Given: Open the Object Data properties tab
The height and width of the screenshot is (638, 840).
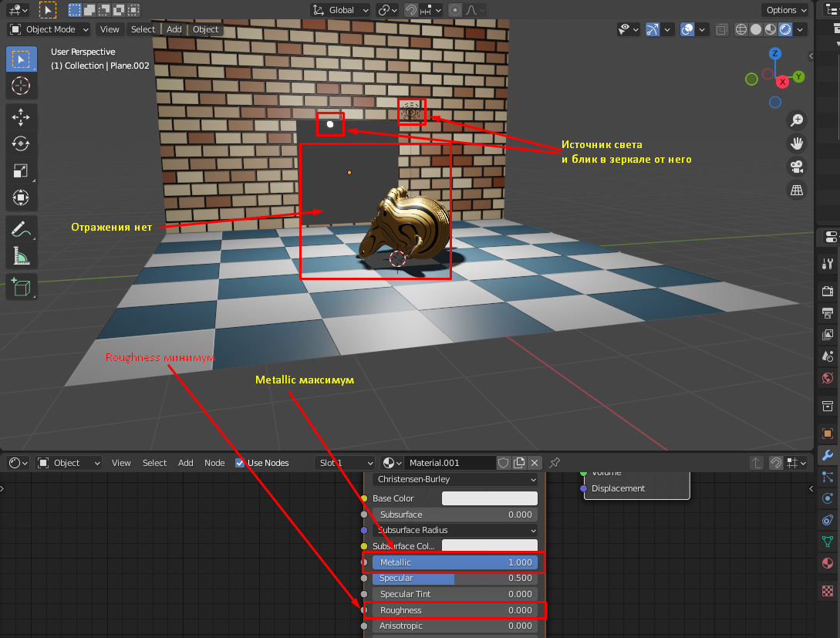Looking at the screenshot, I should pos(828,542).
